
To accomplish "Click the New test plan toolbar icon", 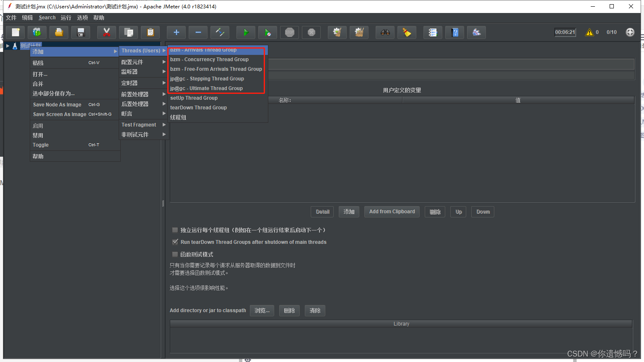I will click(x=16, y=32).
